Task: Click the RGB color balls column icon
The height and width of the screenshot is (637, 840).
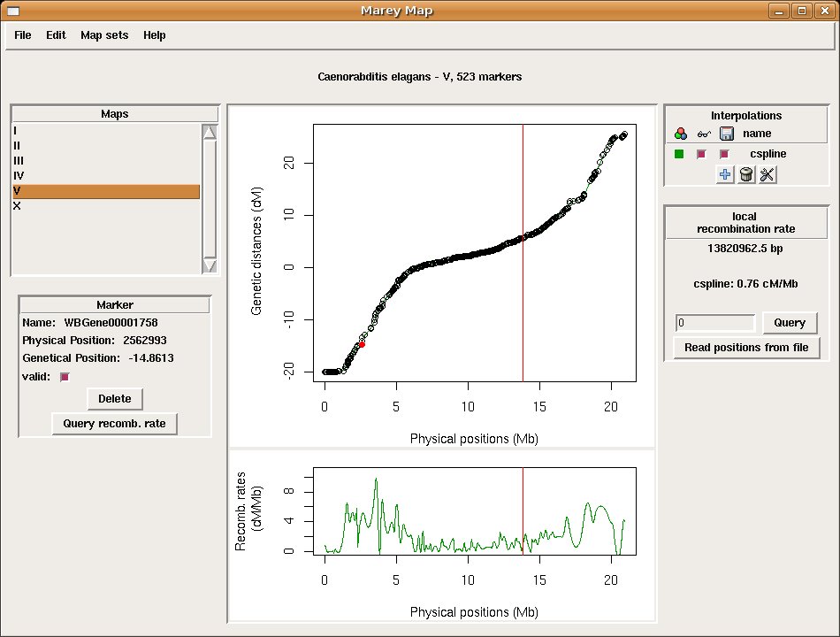Action: point(680,134)
